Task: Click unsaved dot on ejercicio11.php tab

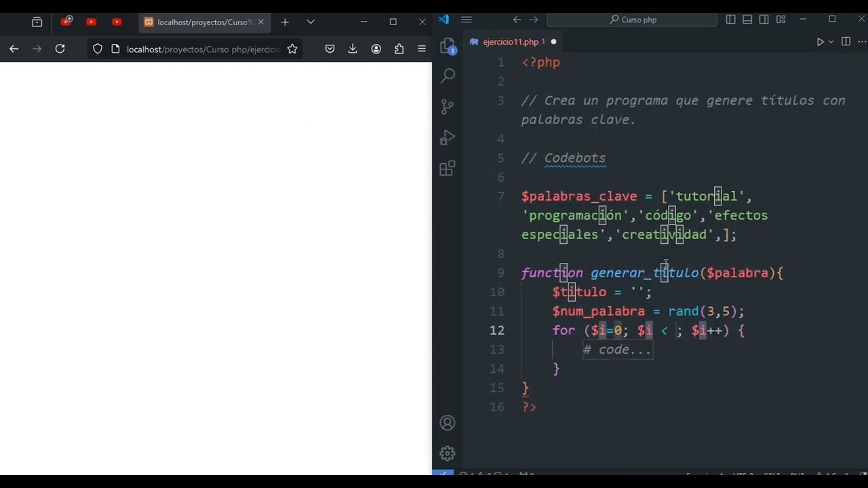Action: (553, 42)
